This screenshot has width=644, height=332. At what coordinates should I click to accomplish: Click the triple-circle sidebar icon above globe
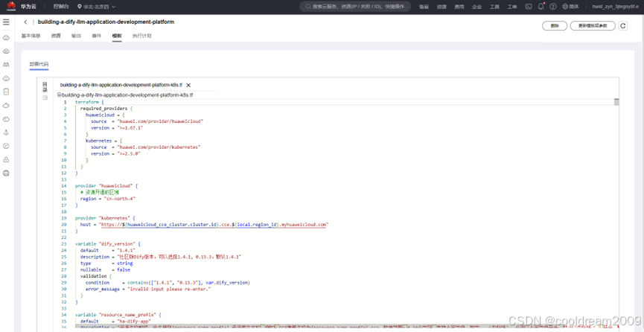[x=6, y=159]
